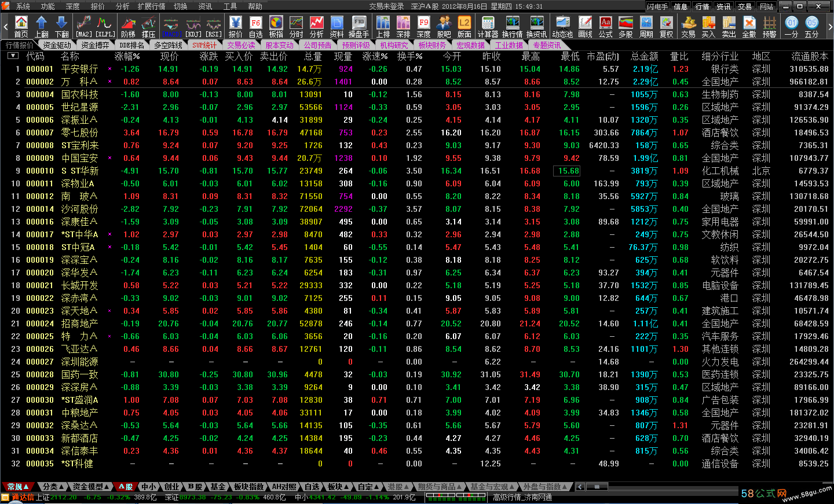Open the 自选 F6 watchlist icon
The width and height of the screenshot is (834, 504).
point(256,27)
